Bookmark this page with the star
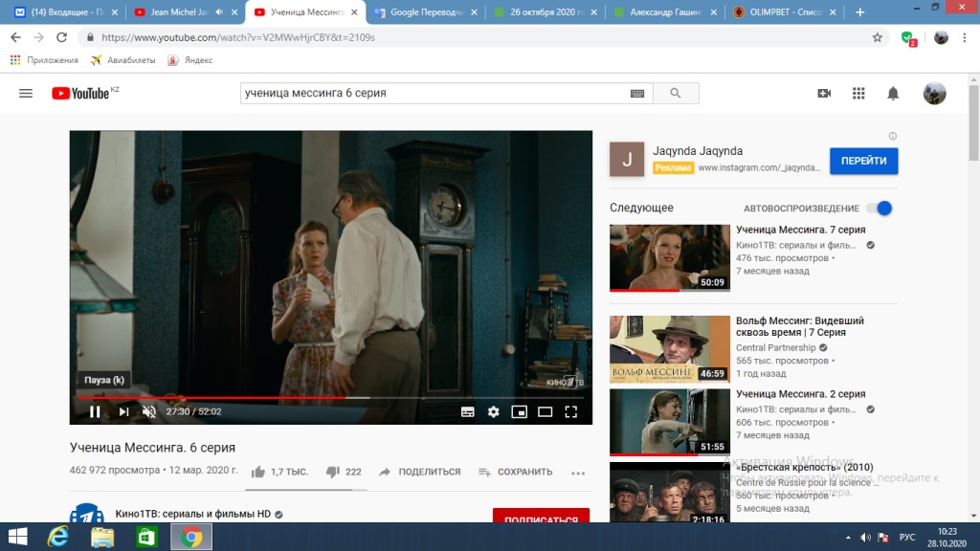 [878, 37]
